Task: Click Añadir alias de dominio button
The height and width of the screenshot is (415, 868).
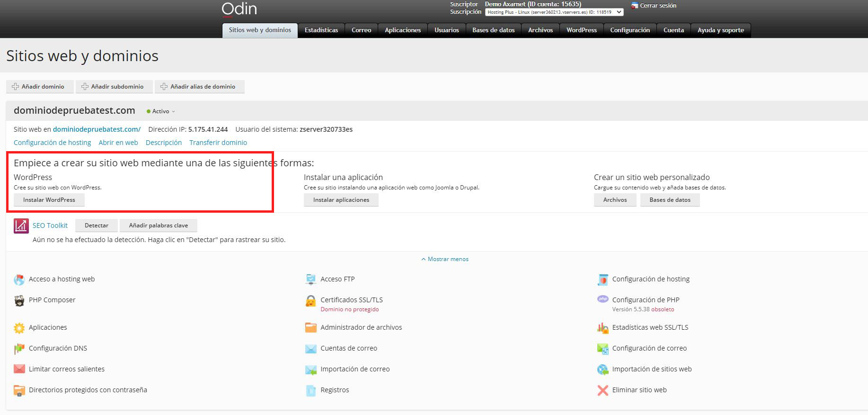Action: [x=199, y=87]
